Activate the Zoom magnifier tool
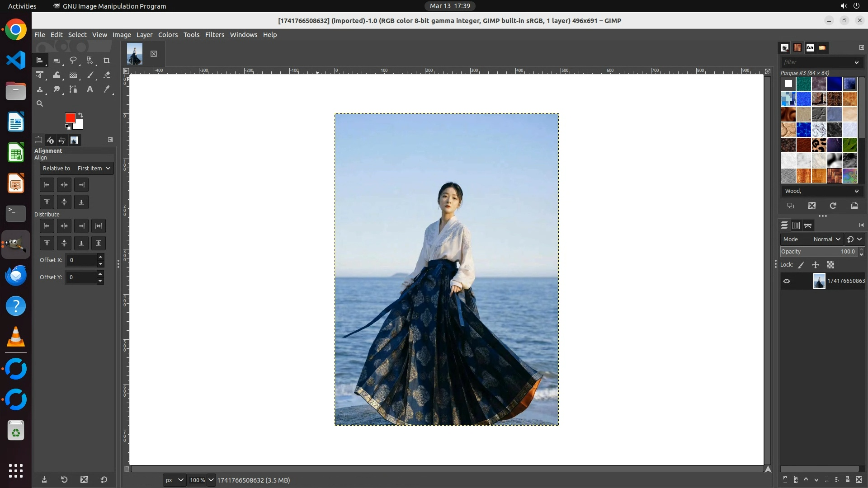 coord(40,103)
